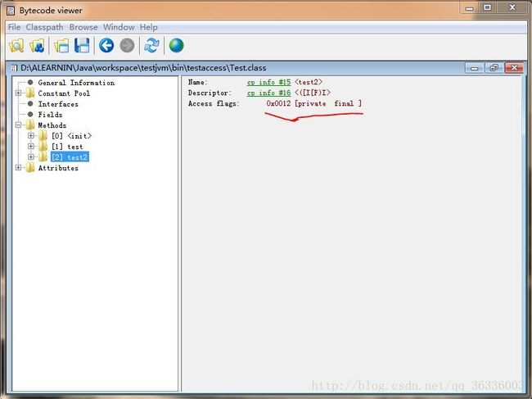Click the bullet beside General Information
Image resolution: width=532 pixels, height=399 pixels.
30,83
